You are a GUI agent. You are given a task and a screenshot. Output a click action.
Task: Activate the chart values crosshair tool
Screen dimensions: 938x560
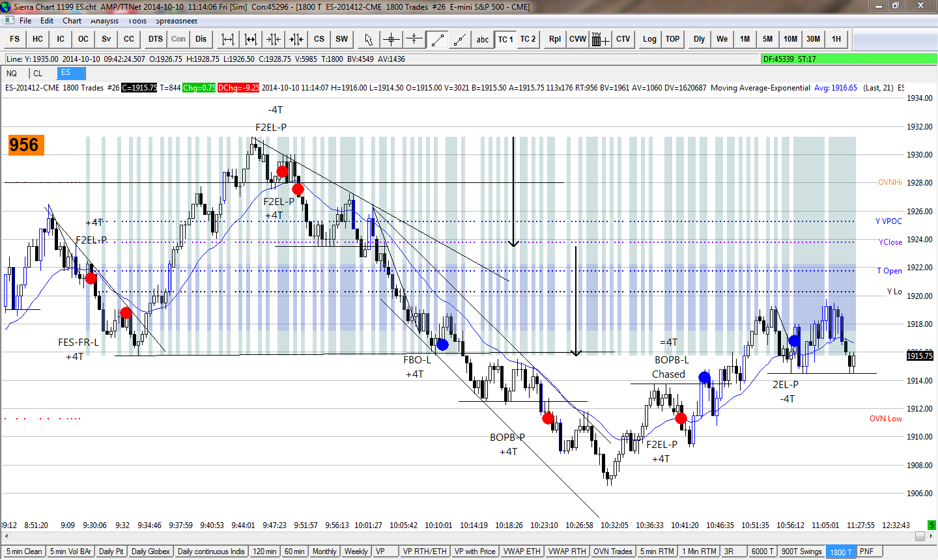coord(391,39)
